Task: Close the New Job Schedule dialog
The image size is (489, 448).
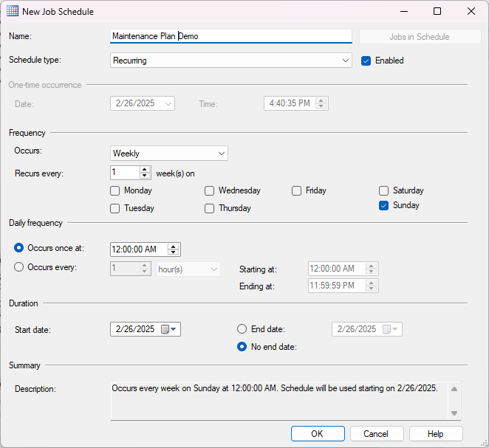Action: coord(471,12)
